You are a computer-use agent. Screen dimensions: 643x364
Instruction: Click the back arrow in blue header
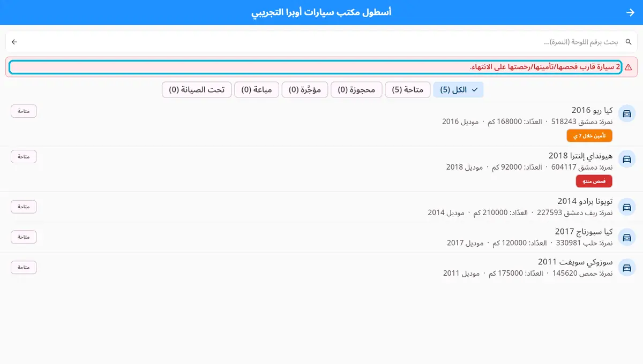point(630,12)
